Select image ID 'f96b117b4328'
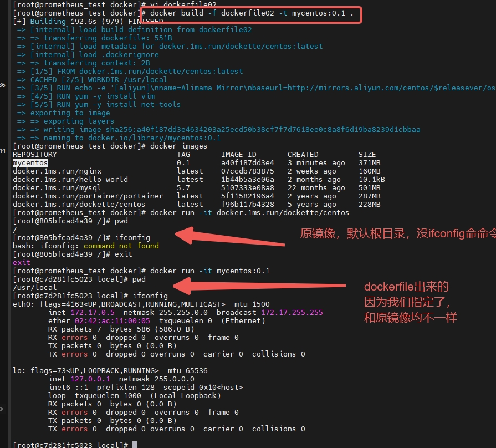The image size is (496, 448). (x=247, y=205)
